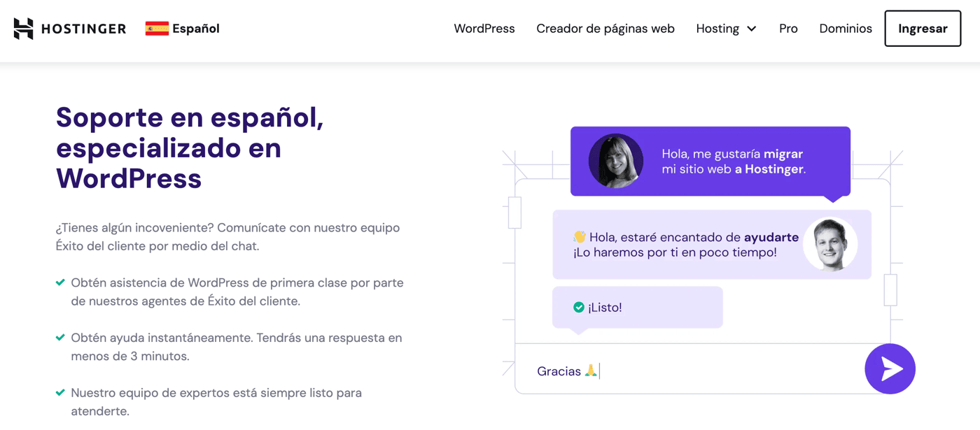Open the Dominios page
980x430 pixels.
(x=846, y=29)
